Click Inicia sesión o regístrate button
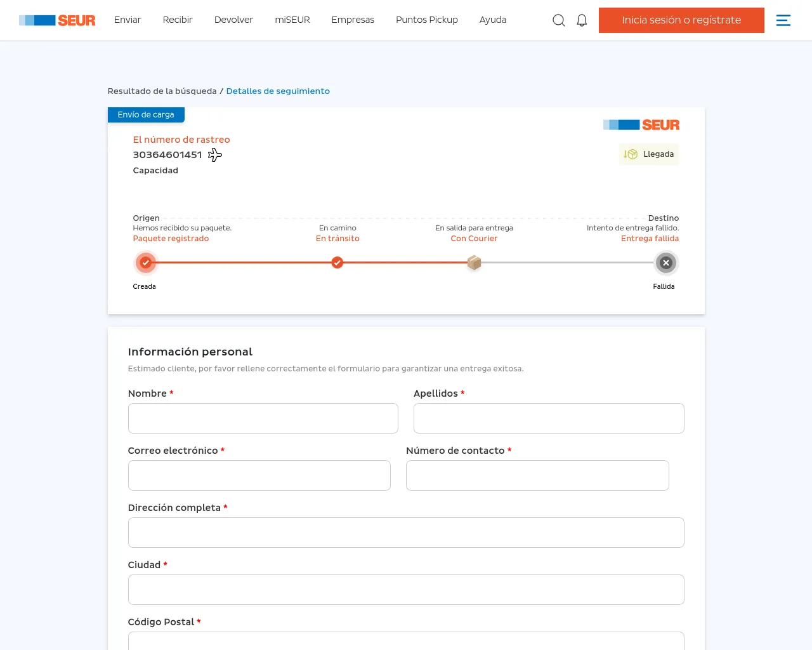 click(x=681, y=20)
